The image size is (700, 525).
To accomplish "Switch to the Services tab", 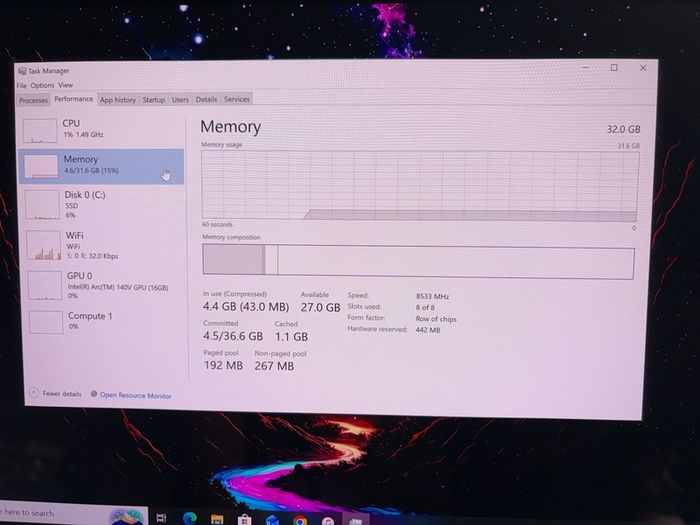I will point(237,99).
